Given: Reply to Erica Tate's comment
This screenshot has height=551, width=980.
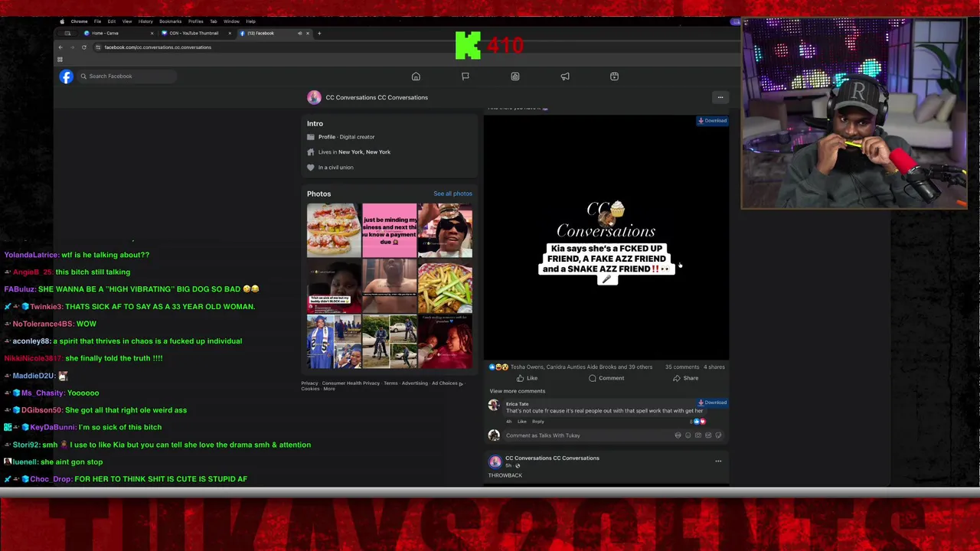Looking at the screenshot, I should [x=538, y=422].
